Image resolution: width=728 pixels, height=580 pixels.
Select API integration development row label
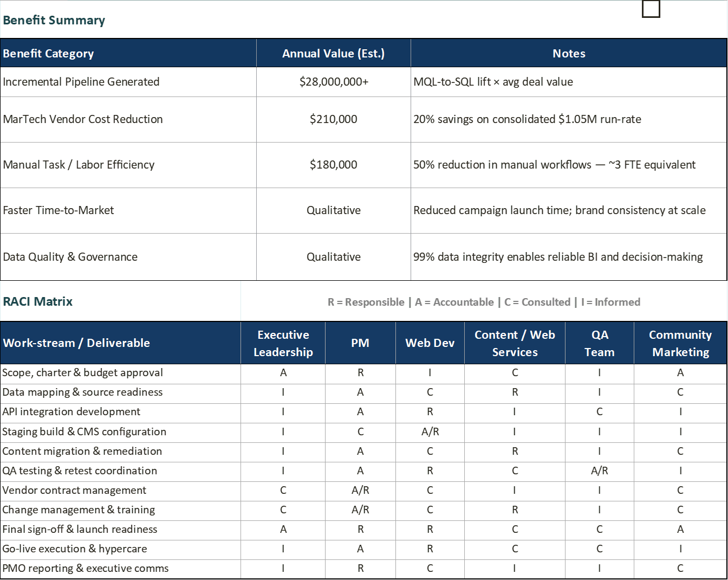click(x=120, y=412)
